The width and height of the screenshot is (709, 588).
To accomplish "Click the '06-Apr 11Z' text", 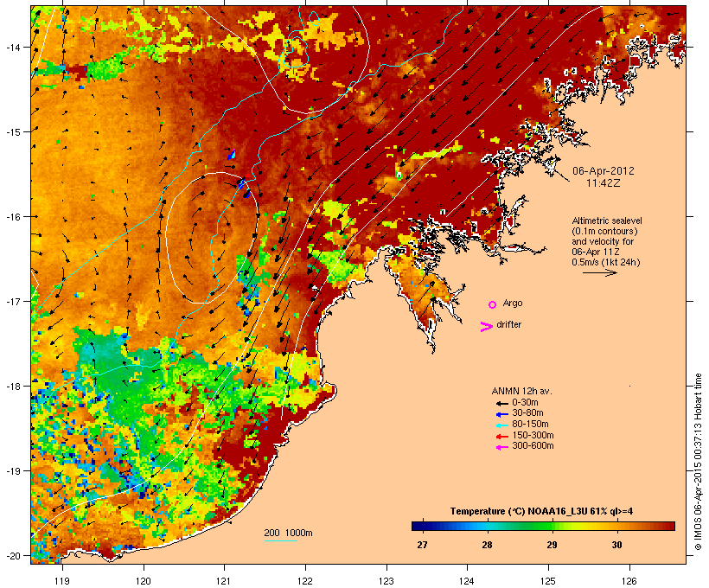I will 596,252.
